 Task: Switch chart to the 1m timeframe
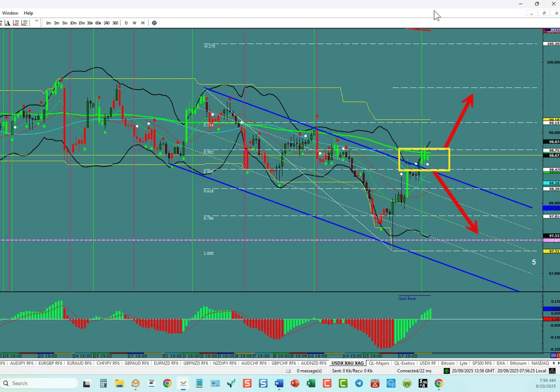48,23
